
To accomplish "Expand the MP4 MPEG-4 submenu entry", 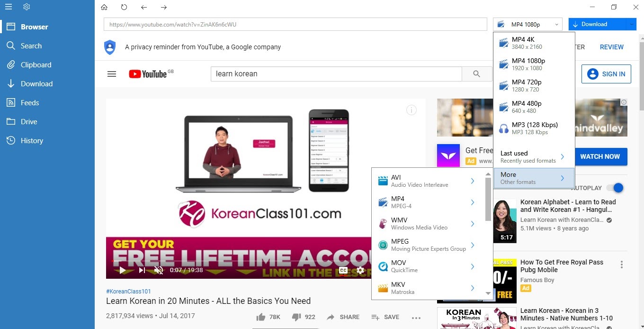I will 428,202.
